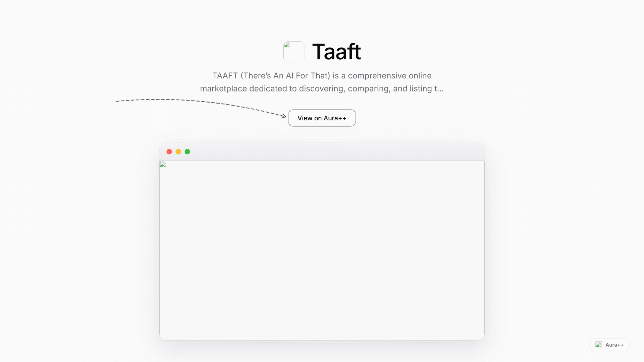The image size is (644, 362).
Task: Click the green dot in mock browser
Action: click(x=187, y=152)
